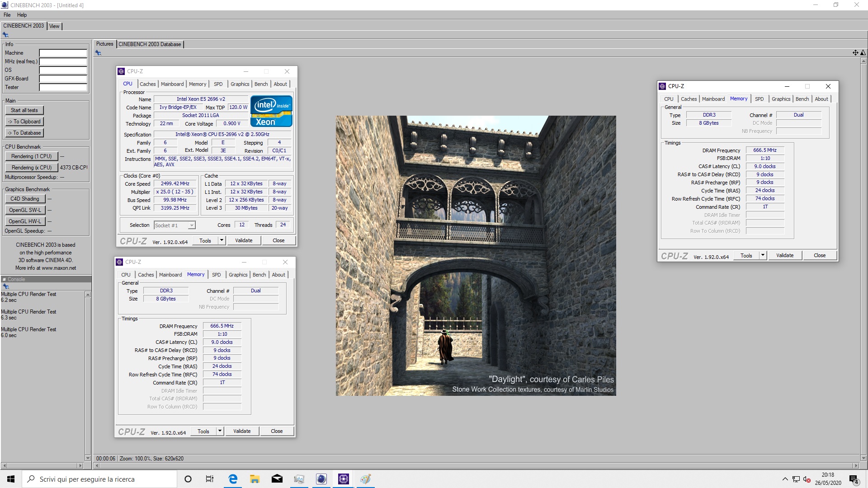This screenshot has width=868, height=488.
Task: Open Graphics tab in bottom-left CPU-Z window
Action: (x=238, y=275)
